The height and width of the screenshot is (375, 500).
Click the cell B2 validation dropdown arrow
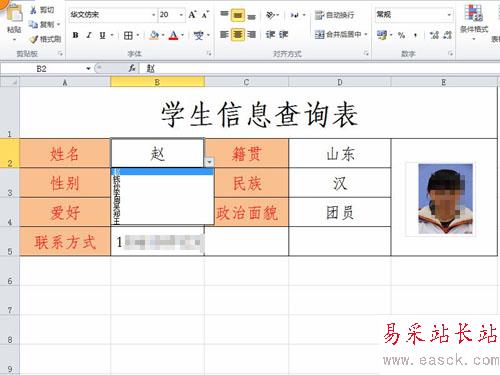point(209,162)
